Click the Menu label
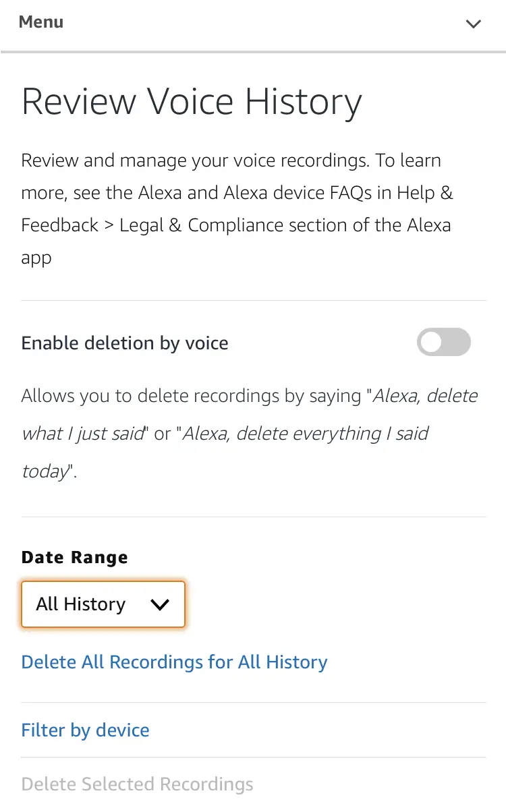Viewport: 506px width, 812px height. [41, 22]
